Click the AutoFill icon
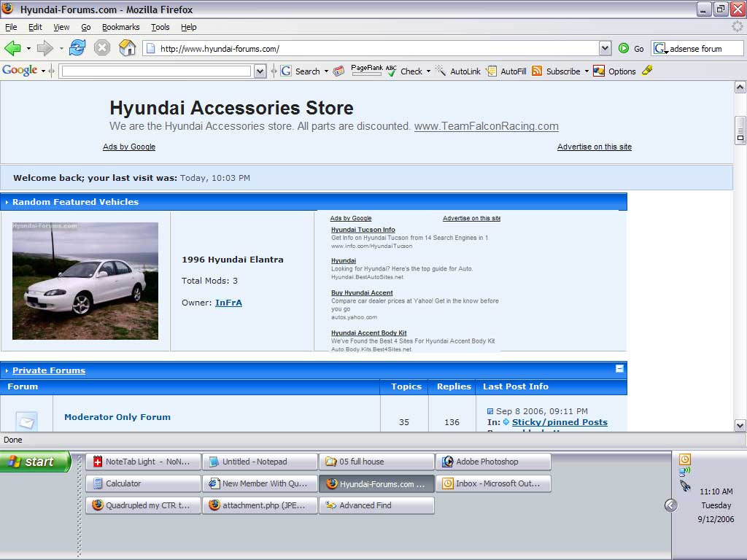Viewport: 747px width, 560px height. (x=491, y=71)
